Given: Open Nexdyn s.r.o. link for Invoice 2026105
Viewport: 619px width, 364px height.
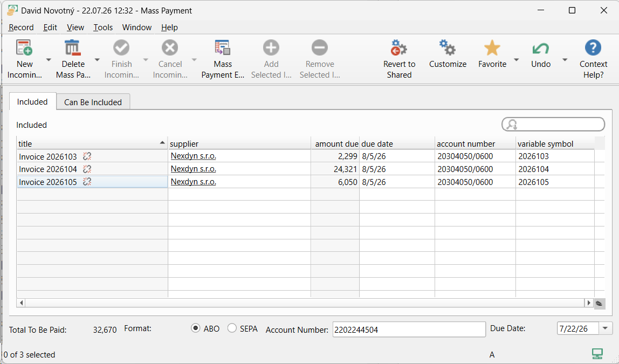Looking at the screenshot, I should click(x=193, y=182).
